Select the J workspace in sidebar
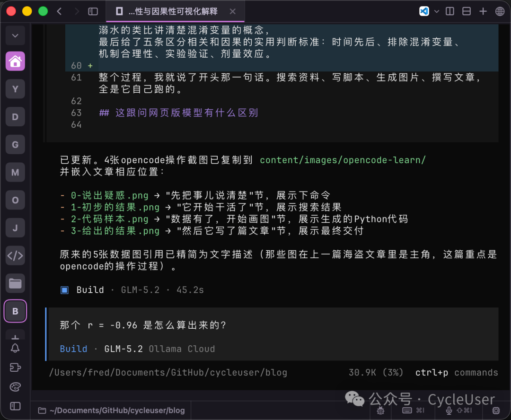Image resolution: width=511 pixels, height=420 pixels. [x=15, y=228]
